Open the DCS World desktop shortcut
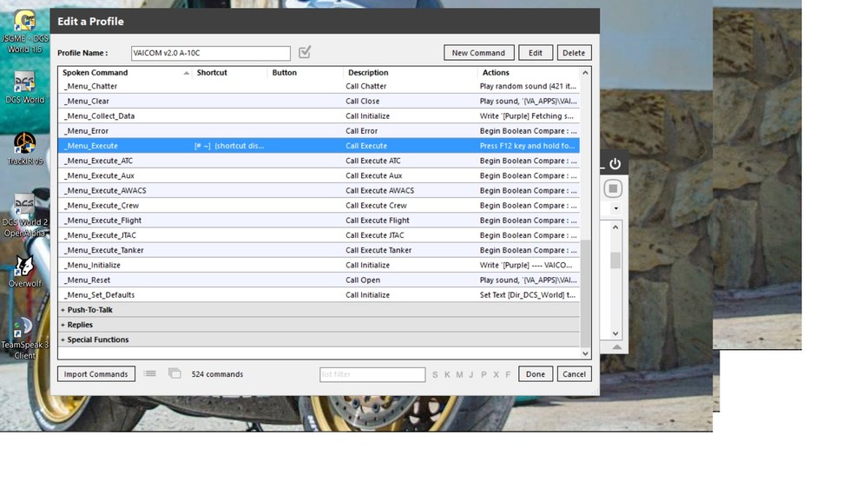This screenshot has height=488, width=868. [25, 88]
